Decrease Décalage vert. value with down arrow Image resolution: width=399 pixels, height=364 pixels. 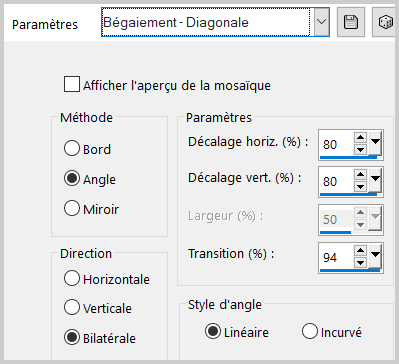(x=360, y=186)
